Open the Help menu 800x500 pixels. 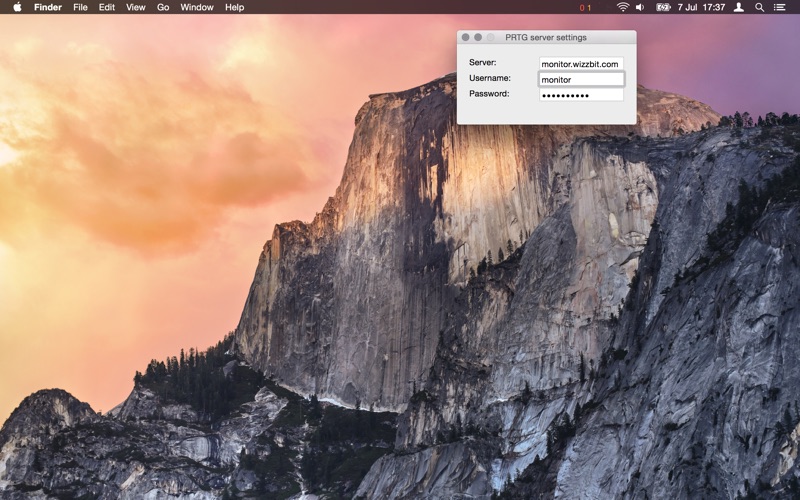click(x=235, y=7)
